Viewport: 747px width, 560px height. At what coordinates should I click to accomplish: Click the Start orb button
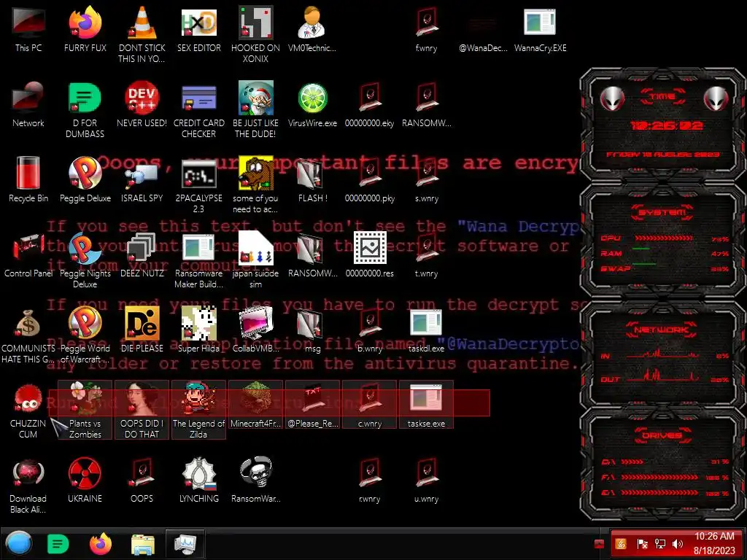(19, 543)
